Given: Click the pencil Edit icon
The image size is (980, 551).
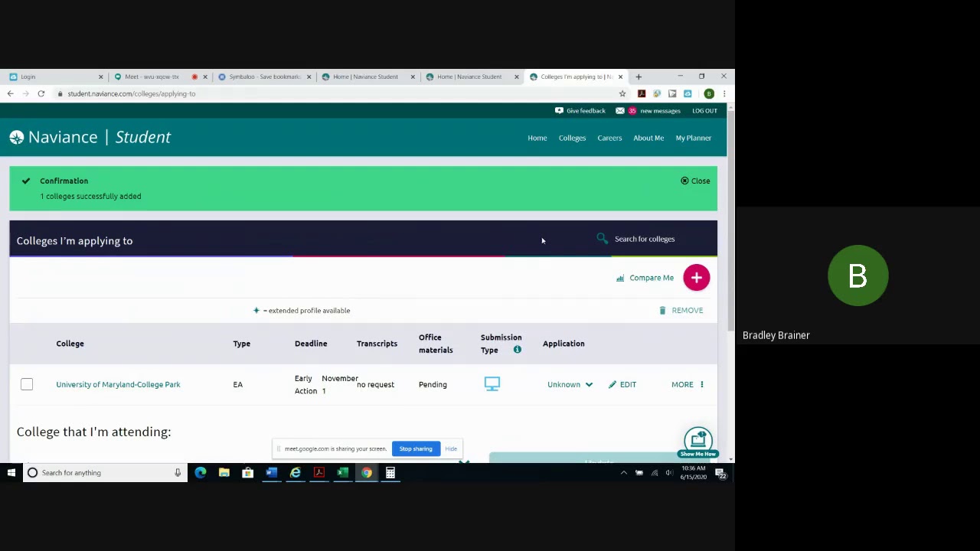Looking at the screenshot, I should coord(612,385).
